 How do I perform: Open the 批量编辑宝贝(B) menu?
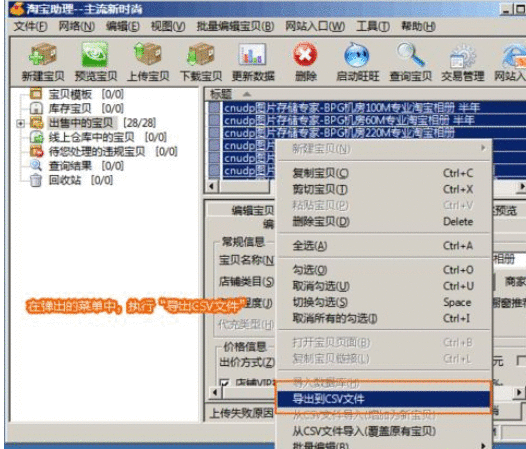(235, 26)
